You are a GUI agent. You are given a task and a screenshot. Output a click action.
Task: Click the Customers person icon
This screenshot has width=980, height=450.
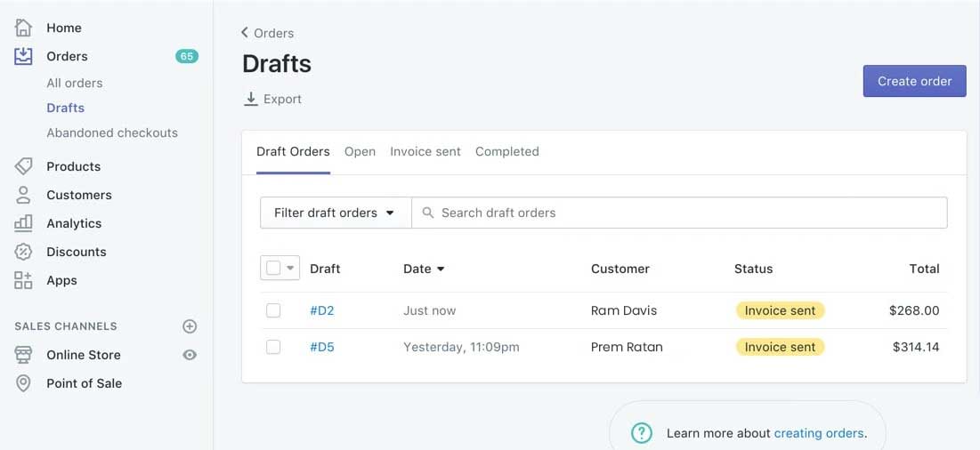click(24, 195)
